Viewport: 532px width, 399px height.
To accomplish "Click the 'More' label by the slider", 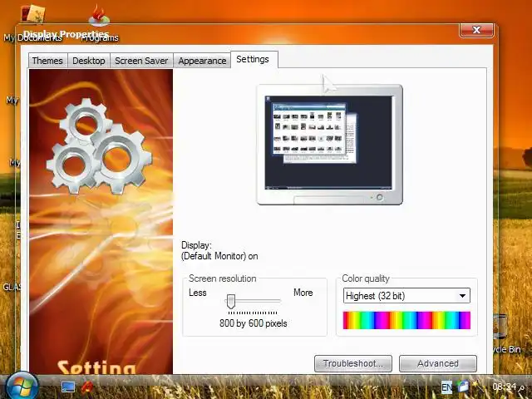I will (303, 293).
